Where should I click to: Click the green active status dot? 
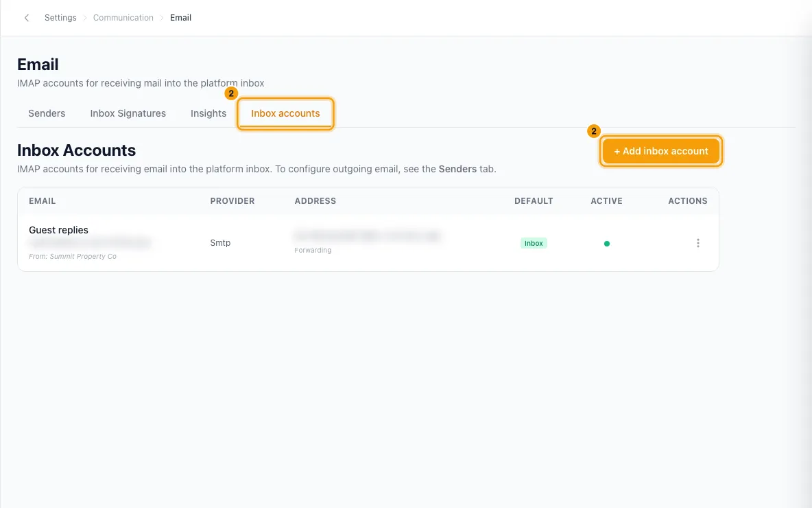click(x=607, y=244)
